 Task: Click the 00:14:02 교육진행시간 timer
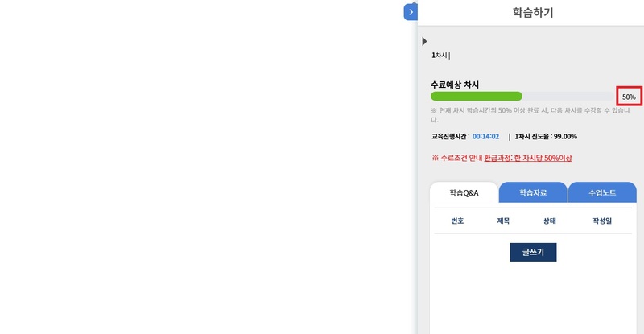[x=485, y=137]
